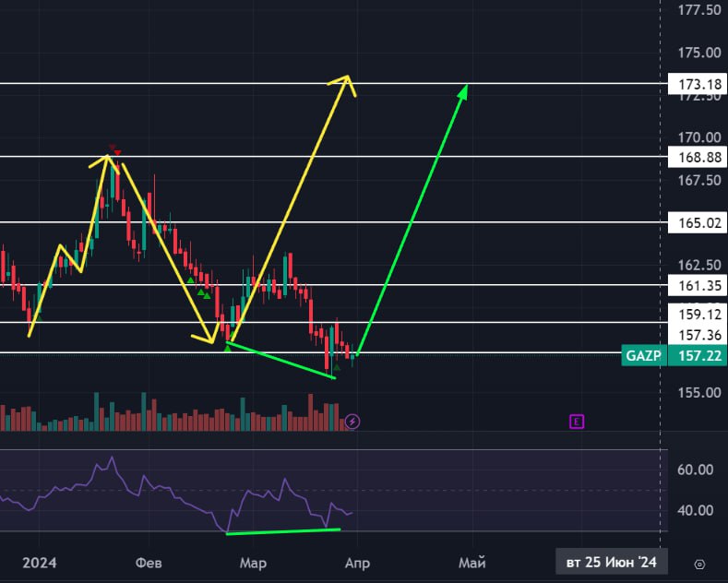The width and height of the screenshot is (728, 583).
Task: Open chart settings via the bottom-right gear icon
Action: coord(699,565)
